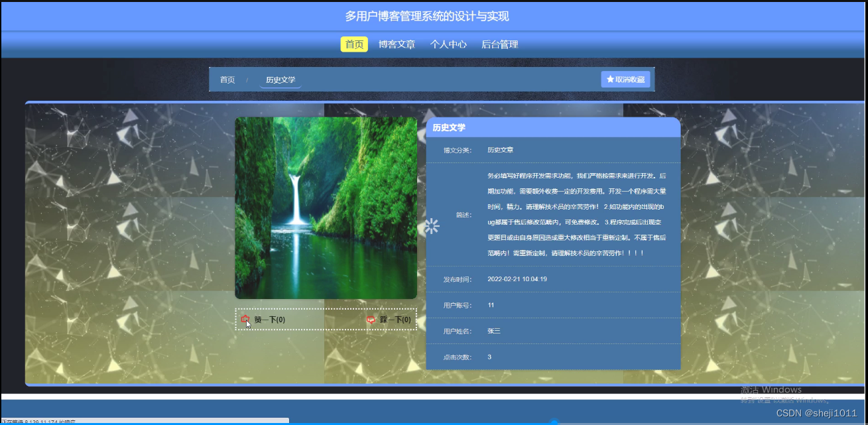Screen dimensions: 868x425
Task: Click the 首页 breadcrumb link
Action: click(227, 79)
